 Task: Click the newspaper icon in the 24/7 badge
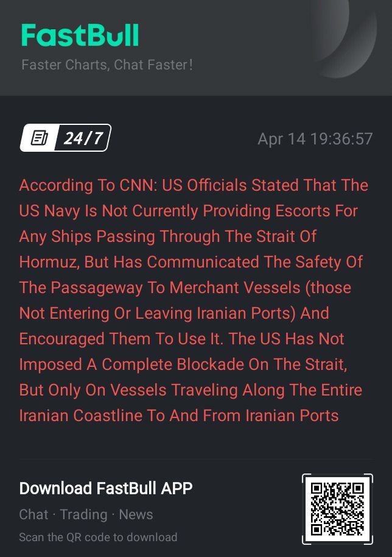[39, 138]
